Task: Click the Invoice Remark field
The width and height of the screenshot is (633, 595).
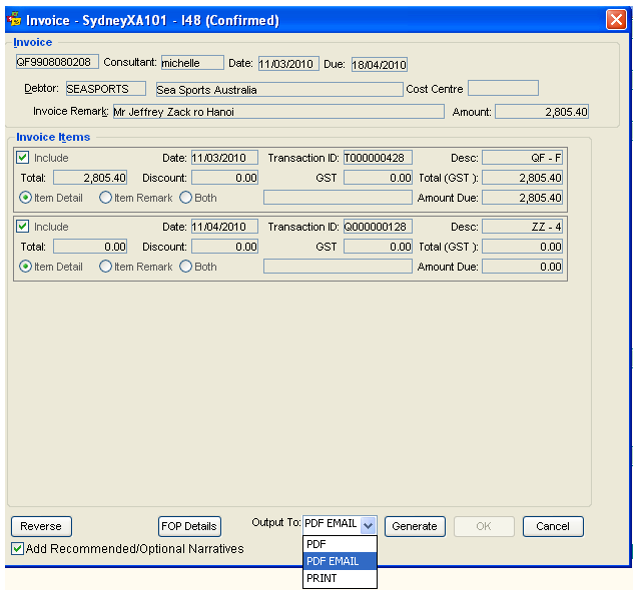Action: coord(279,111)
